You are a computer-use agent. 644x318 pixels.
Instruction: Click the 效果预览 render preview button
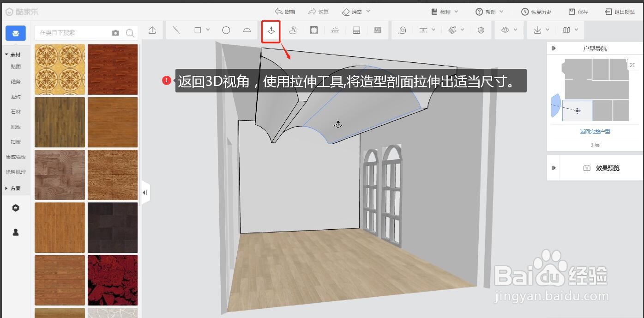(601, 168)
